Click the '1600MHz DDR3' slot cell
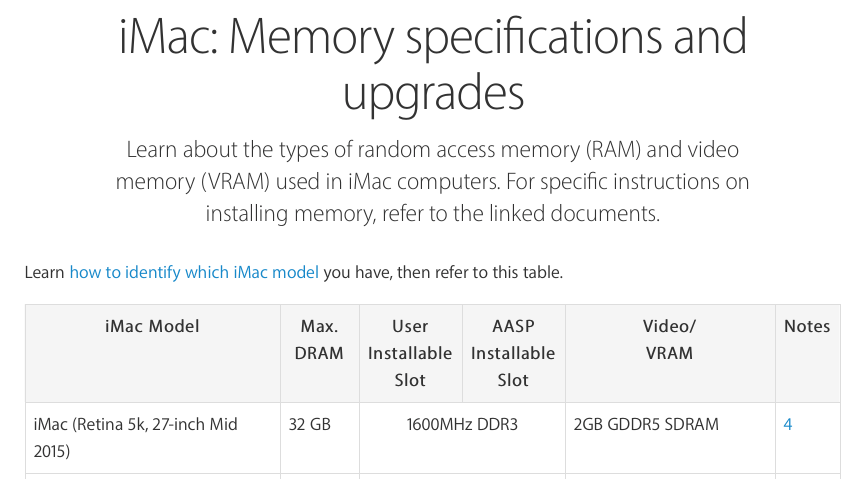Viewport: 844px width, 479px height. [462, 425]
